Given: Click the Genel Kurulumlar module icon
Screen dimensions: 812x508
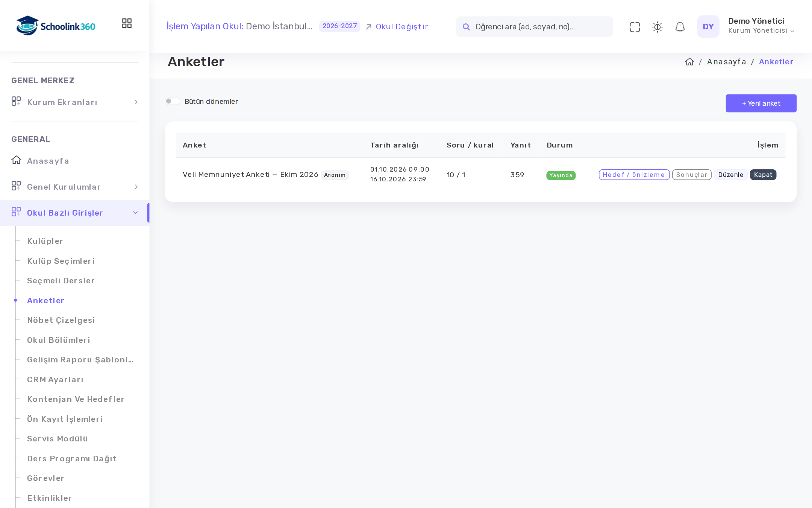Looking at the screenshot, I should (x=16, y=186).
